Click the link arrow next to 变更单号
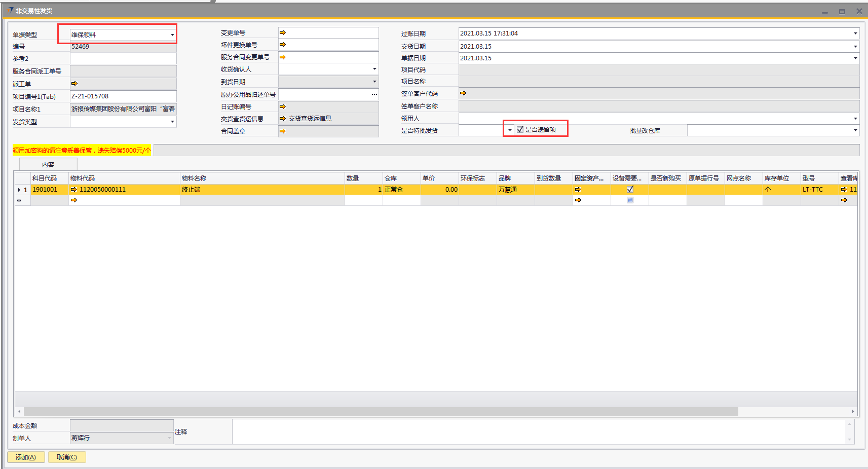The width and height of the screenshot is (868, 469). 283,33
